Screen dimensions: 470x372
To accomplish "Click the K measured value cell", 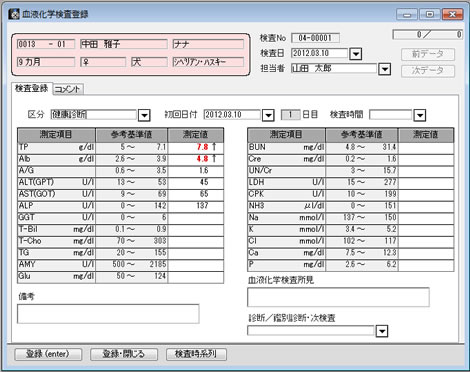I will click(426, 229).
